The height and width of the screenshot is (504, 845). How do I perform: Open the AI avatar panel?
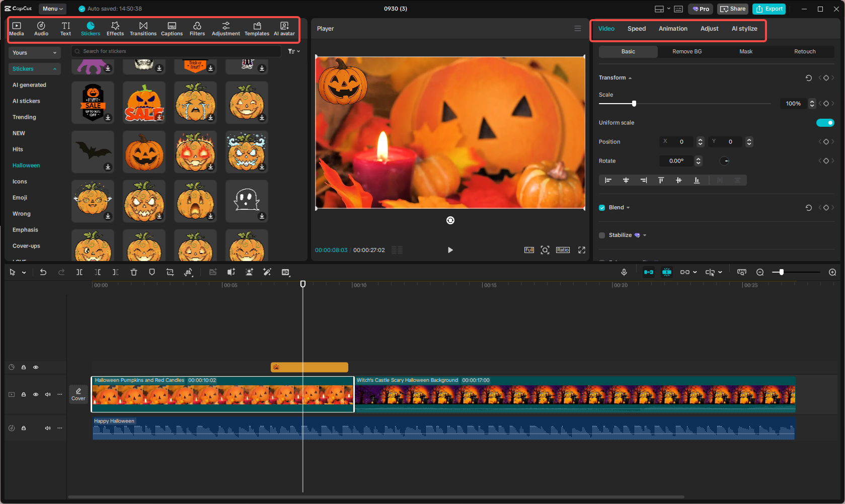pyautogui.click(x=284, y=28)
